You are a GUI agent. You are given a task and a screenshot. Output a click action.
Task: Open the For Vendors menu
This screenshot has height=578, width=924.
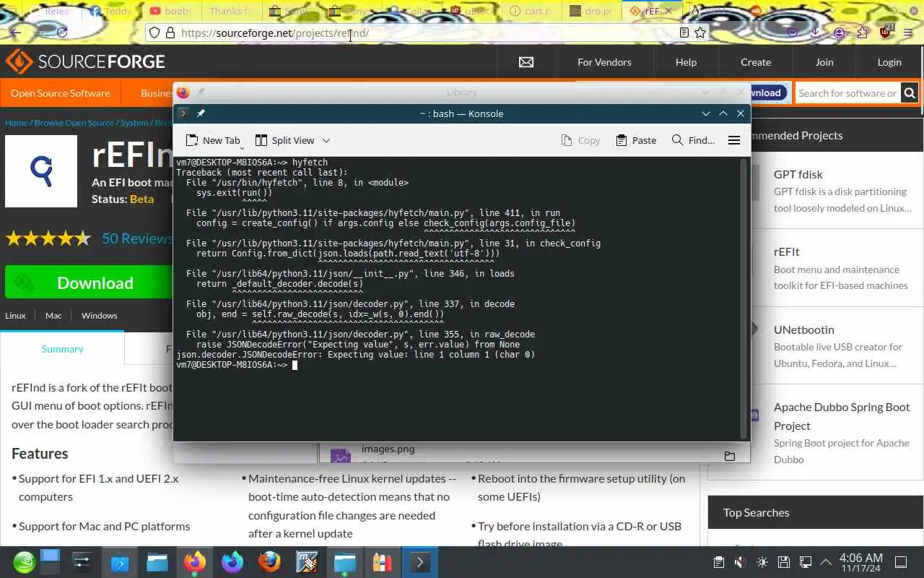coord(604,62)
